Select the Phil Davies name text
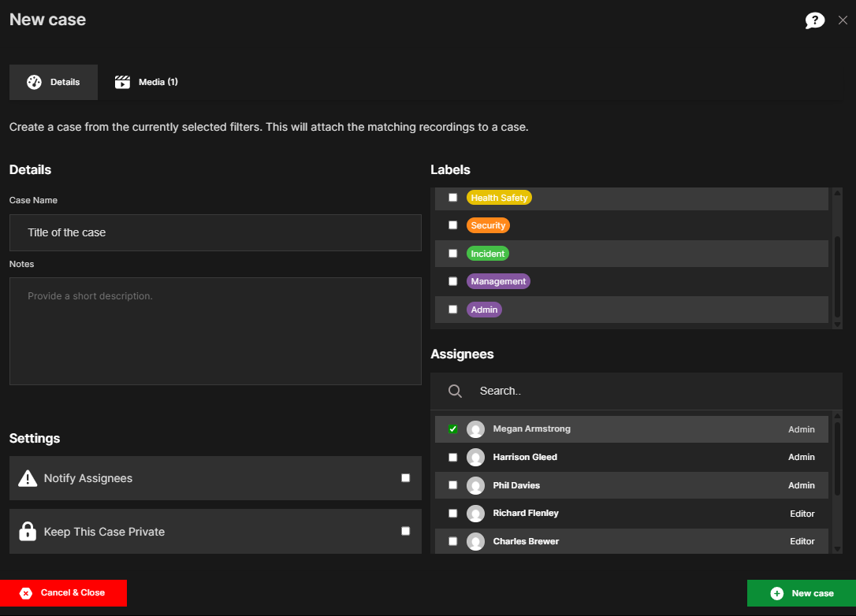Image resolution: width=856 pixels, height=616 pixels. click(516, 485)
